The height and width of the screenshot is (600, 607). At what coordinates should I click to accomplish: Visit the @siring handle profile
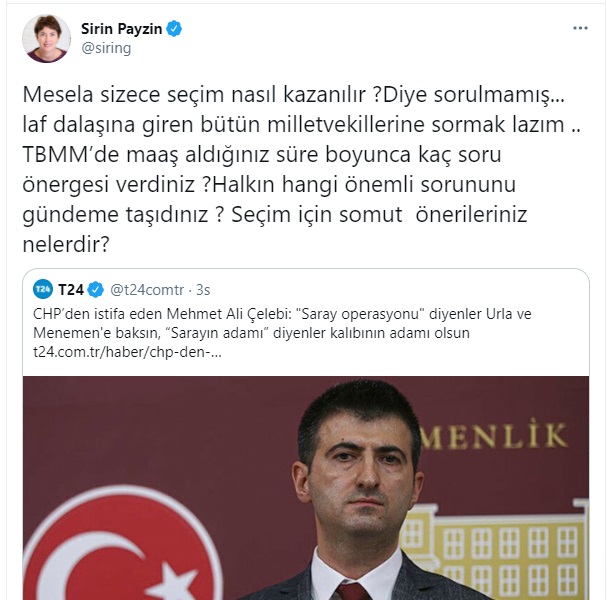tap(106, 48)
